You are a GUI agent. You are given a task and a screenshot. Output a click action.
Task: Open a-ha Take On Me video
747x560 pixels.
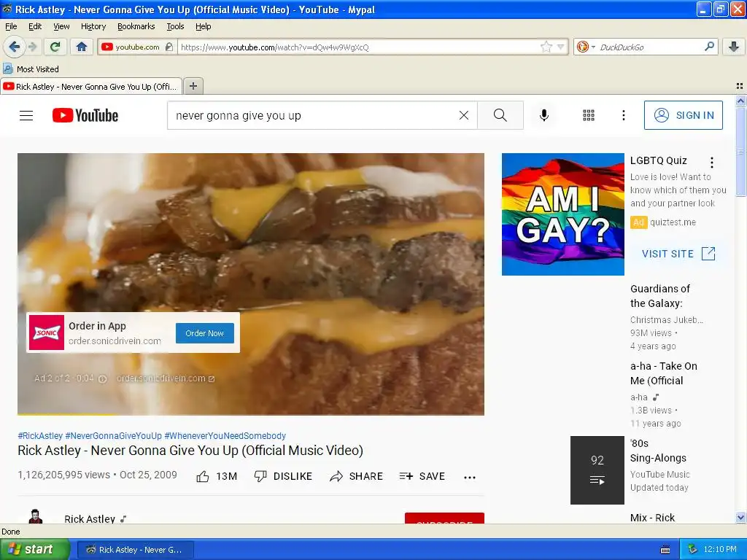(x=664, y=373)
